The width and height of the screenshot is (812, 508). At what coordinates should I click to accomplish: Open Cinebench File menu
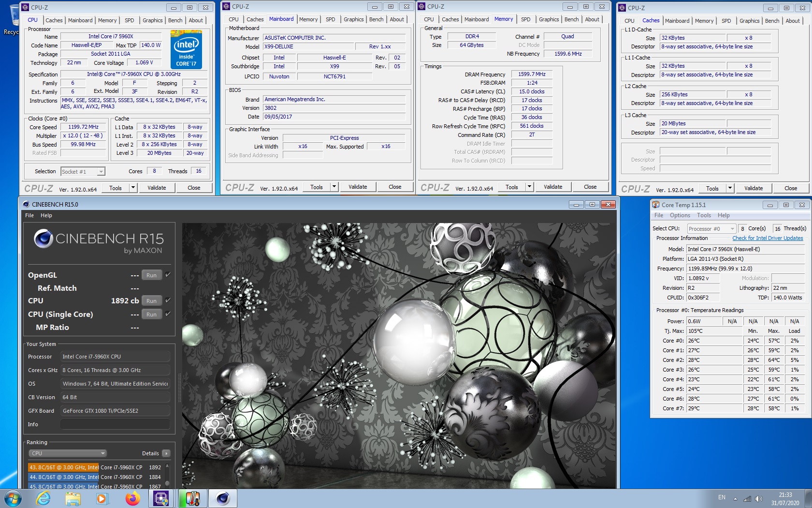[29, 215]
